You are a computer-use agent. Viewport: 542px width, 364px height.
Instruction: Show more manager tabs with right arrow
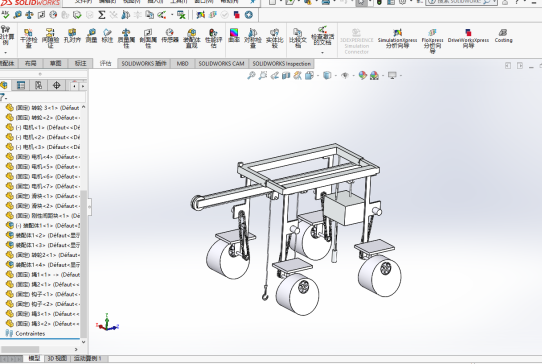pos(83,86)
